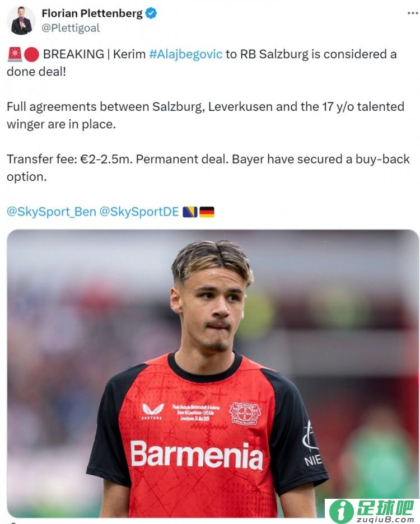Open Florian Plettenberg's profile avatar
The width and height of the screenshot is (420, 524).
click(x=21, y=21)
